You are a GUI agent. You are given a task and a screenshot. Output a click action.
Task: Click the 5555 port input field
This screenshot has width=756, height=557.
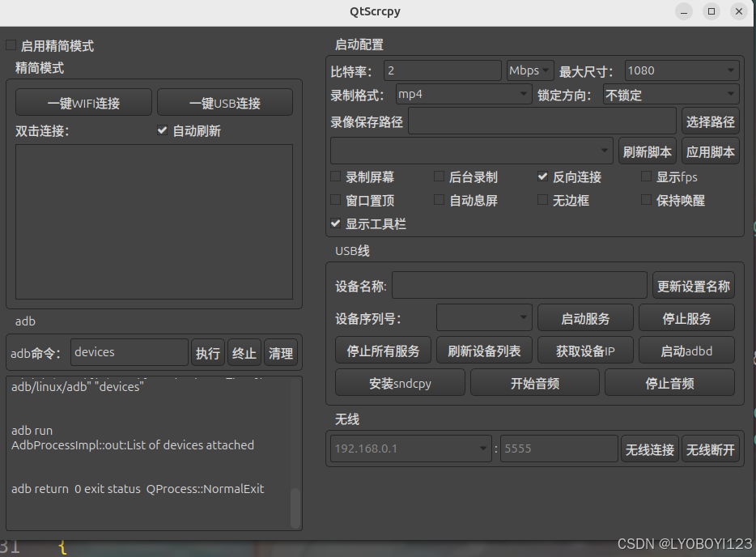tap(559, 449)
